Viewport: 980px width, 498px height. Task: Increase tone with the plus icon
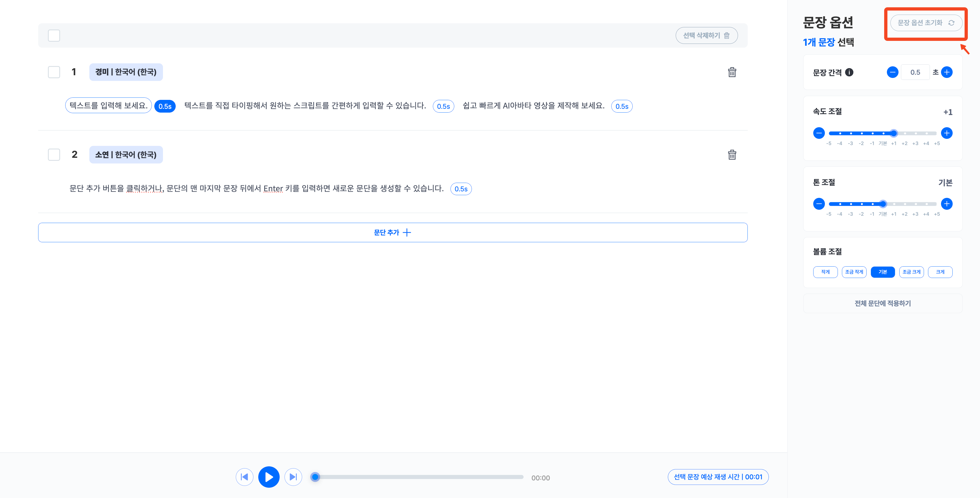tap(946, 204)
